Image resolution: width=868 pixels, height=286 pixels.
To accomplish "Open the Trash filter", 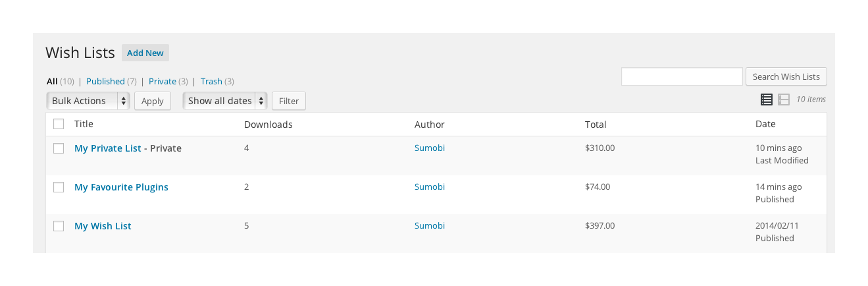I will pos(211,82).
